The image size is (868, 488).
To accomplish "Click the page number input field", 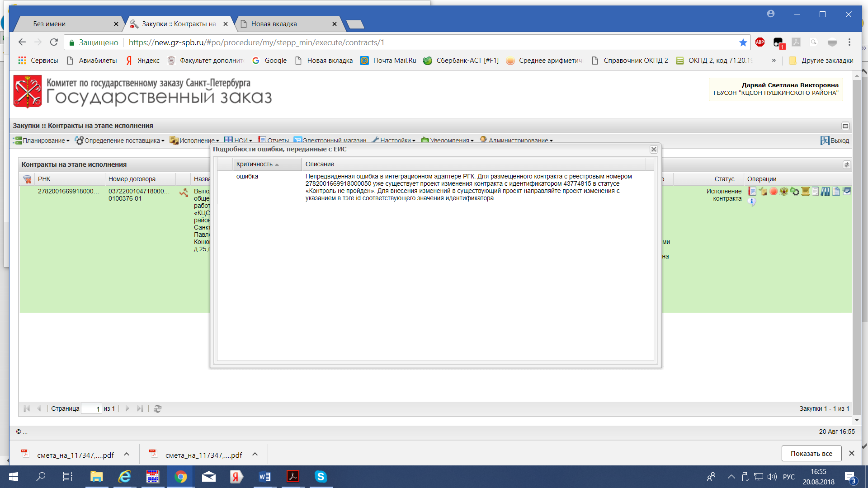I will point(91,408).
